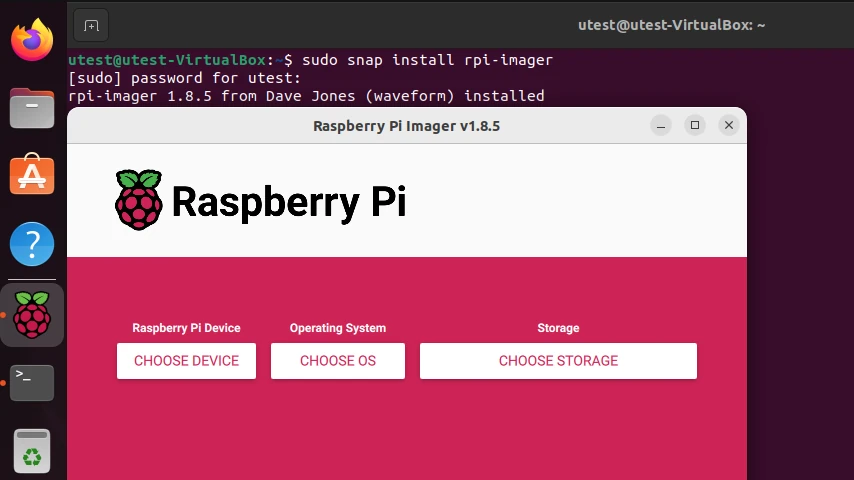Screen dimensions: 854x480
Task: Open the Files manager dock icon
Action: [x=32, y=108]
